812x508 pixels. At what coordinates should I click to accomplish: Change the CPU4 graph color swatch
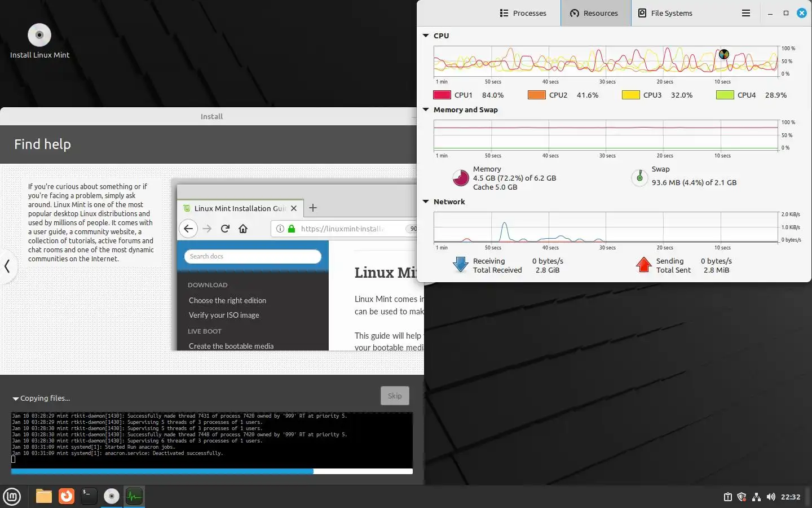click(x=725, y=95)
